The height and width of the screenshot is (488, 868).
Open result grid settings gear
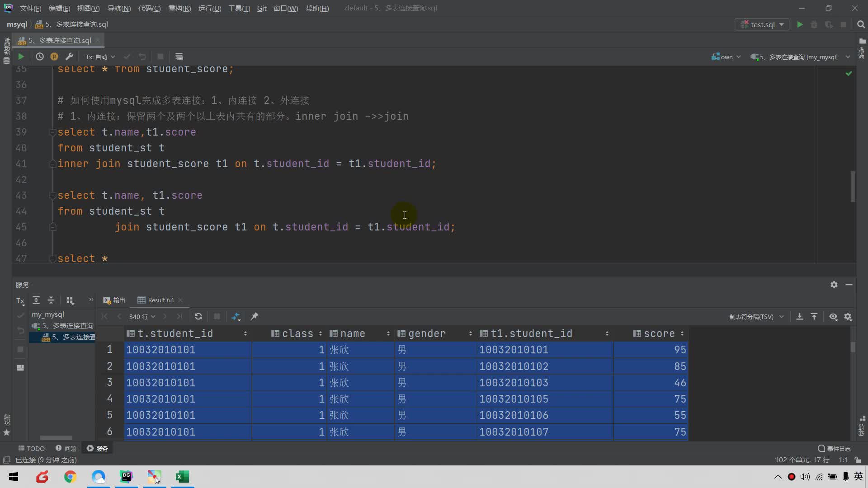pos(848,317)
